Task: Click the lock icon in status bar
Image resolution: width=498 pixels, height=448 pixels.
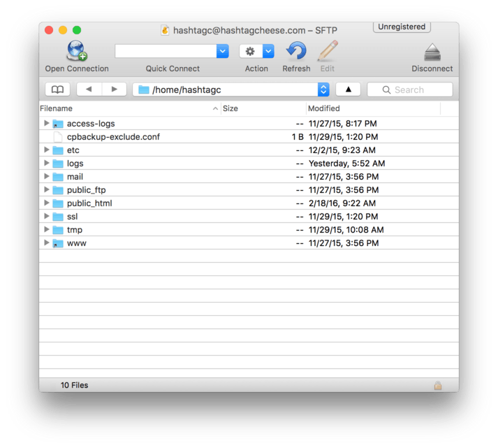Action: (438, 385)
